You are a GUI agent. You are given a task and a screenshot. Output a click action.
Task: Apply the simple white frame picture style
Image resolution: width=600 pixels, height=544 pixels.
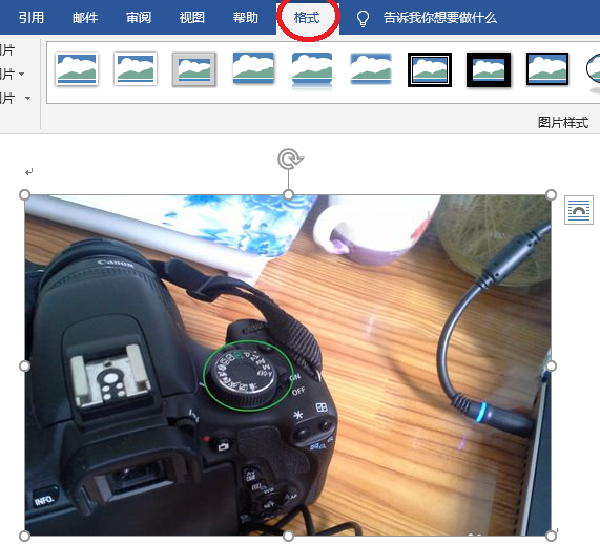coord(77,70)
